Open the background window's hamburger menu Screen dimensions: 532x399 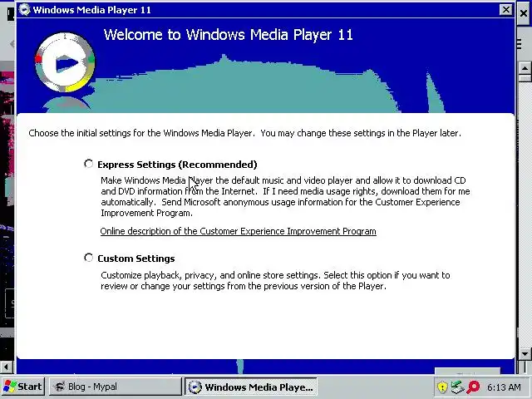[x=519, y=44]
